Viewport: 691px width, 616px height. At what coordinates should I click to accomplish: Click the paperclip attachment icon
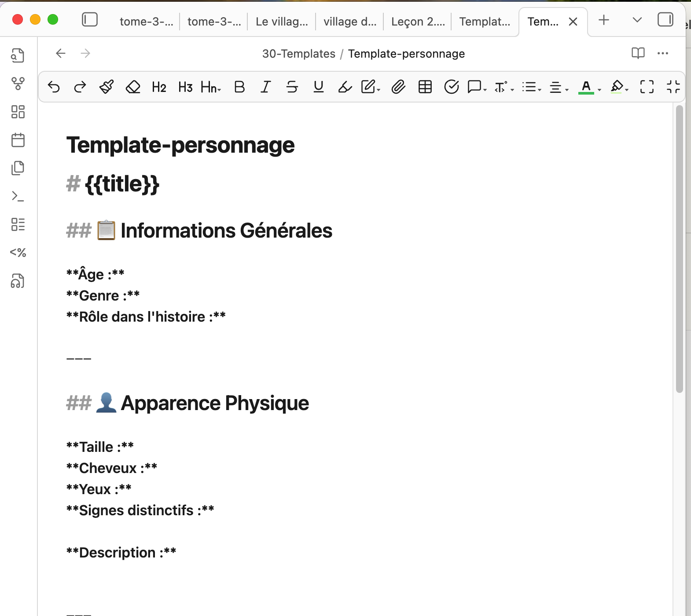[x=398, y=87]
